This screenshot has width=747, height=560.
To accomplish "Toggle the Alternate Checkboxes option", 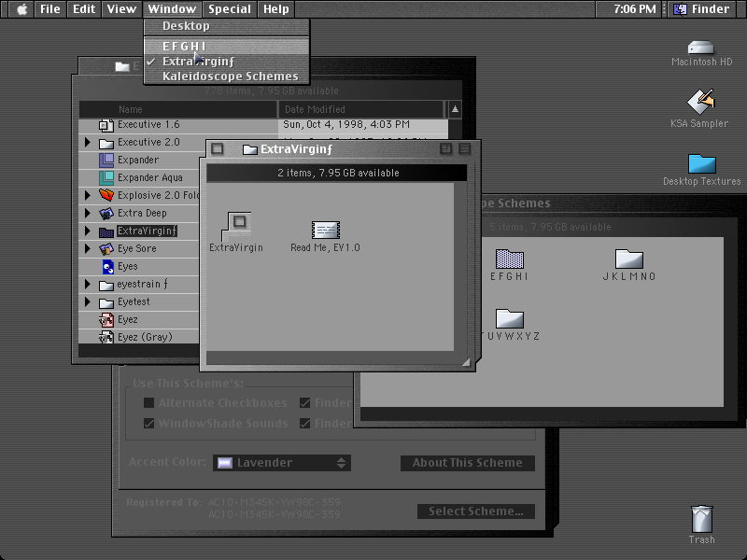I will (148, 403).
